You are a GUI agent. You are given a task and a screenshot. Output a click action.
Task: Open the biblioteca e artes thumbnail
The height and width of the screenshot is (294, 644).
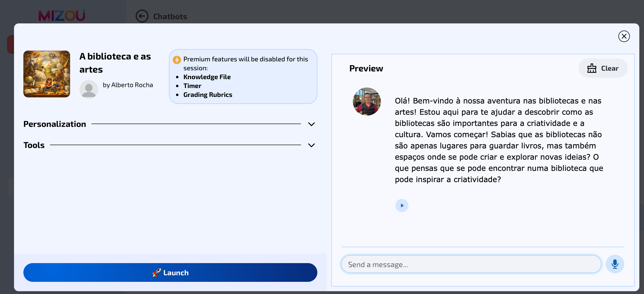pos(47,74)
